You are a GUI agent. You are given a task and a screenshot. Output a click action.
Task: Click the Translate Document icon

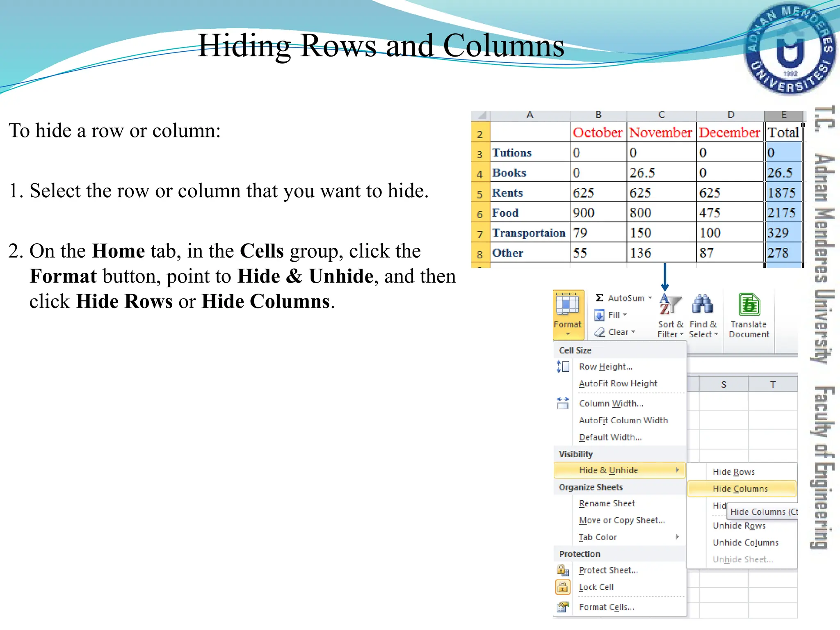tap(749, 304)
